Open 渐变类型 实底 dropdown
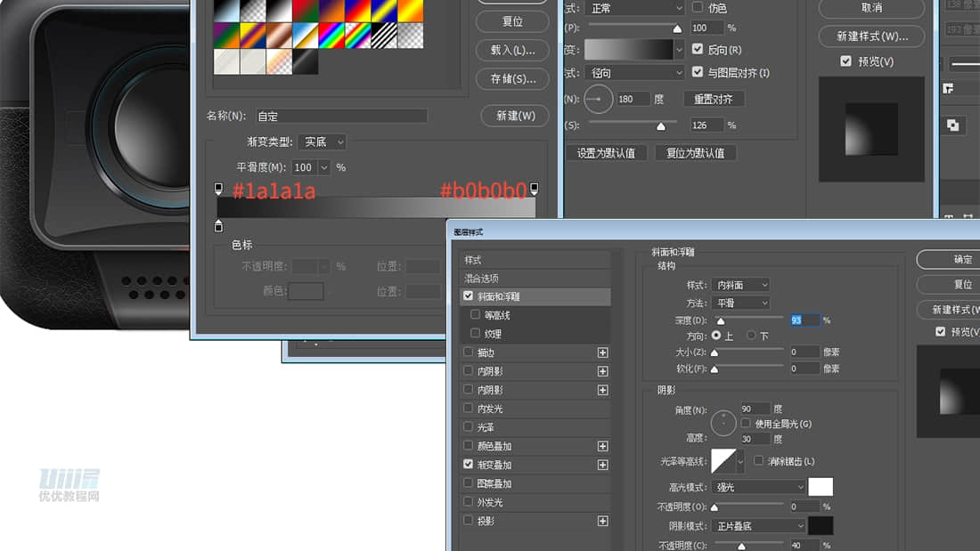980x551 pixels. point(322,142)
